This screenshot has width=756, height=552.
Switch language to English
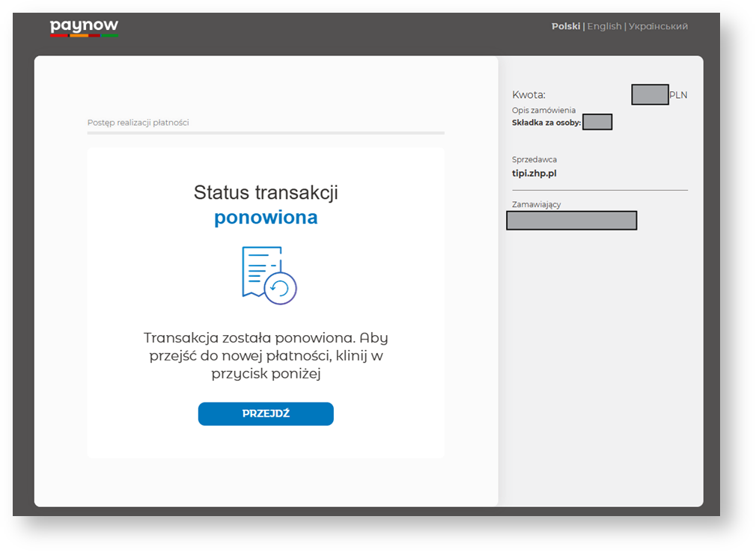pos(604,26)
